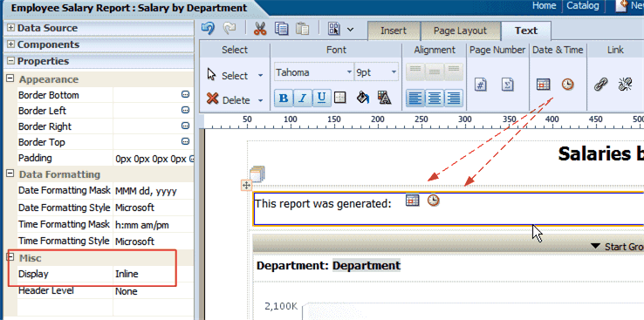Select top-center alignment in upper row
Image resolution: width=644 pixels, height=320 pixels.
pos(435,71)
